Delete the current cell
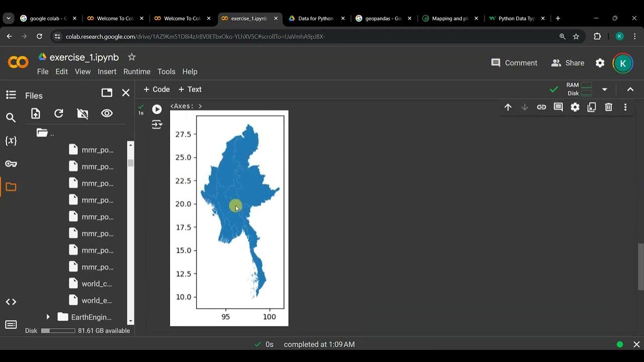The width and height of the screenshot is (644, 362). [x=609, y=107]
